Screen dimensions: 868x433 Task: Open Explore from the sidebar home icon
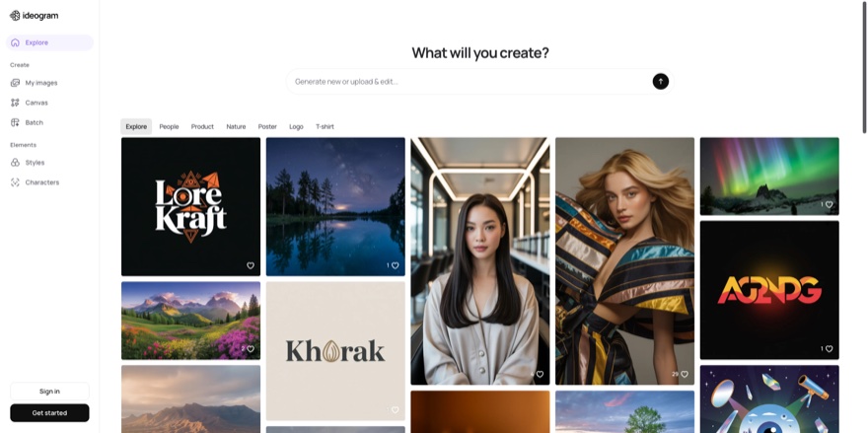pos(15,42)
